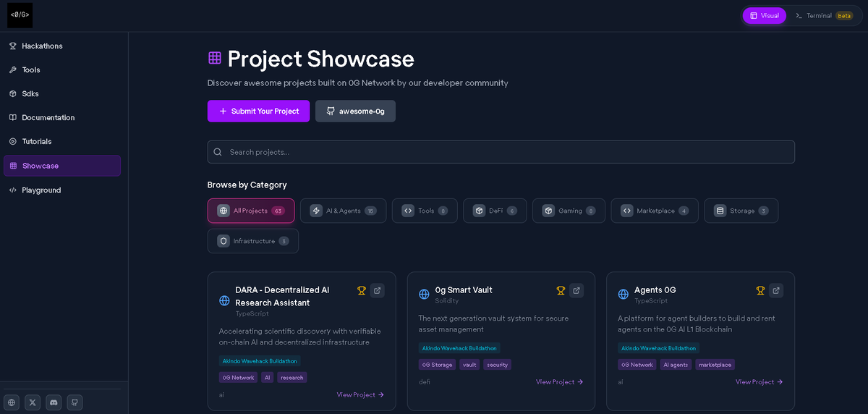
Task: Click the cube icon beside Sdks
Action: click(x=13, y=93)
